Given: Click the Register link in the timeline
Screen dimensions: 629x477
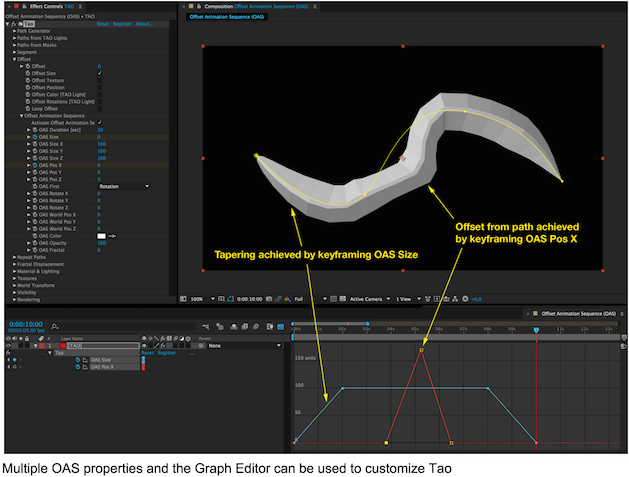Looking at the screenshot, I should (166, 353).
